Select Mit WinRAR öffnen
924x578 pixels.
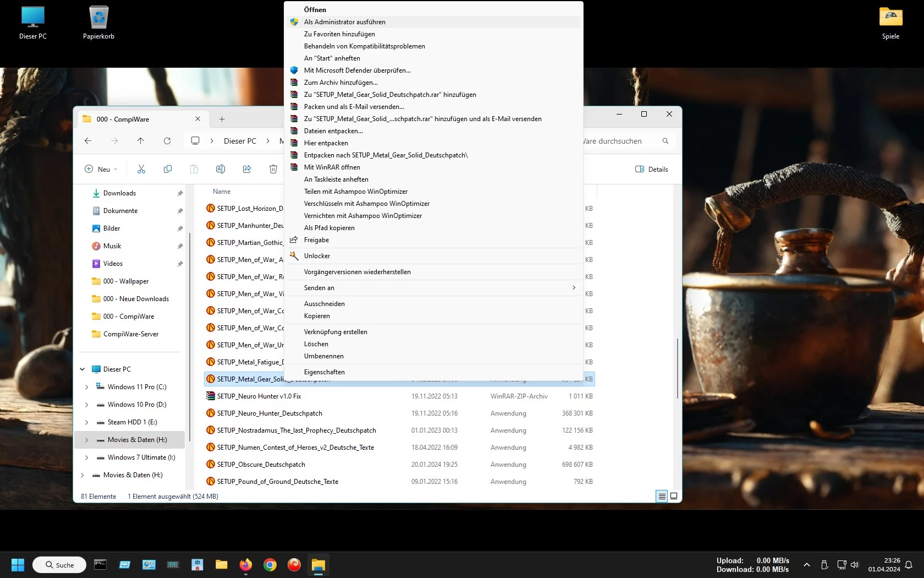(x=433, y=167)
